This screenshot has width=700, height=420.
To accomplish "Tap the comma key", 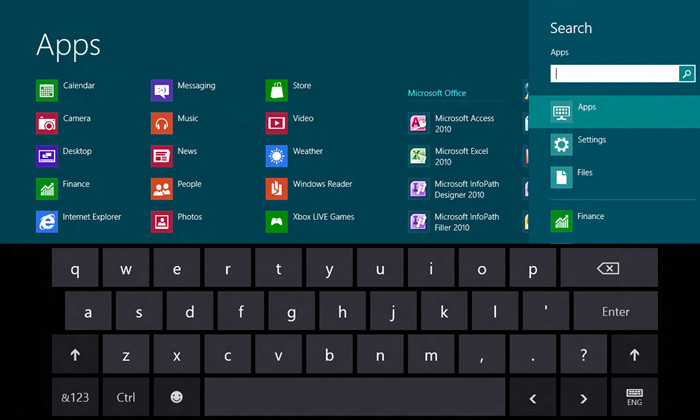I will click(x=482, y=354).
